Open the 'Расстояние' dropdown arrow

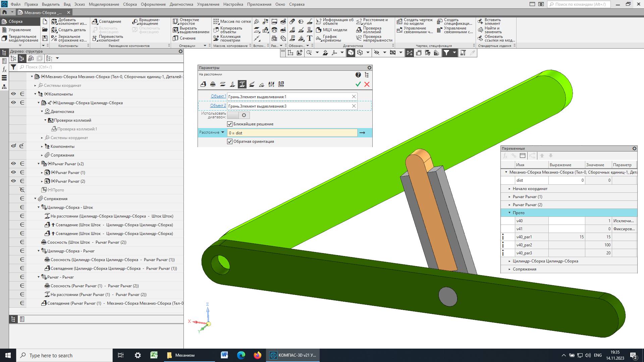tap(223, 132)
